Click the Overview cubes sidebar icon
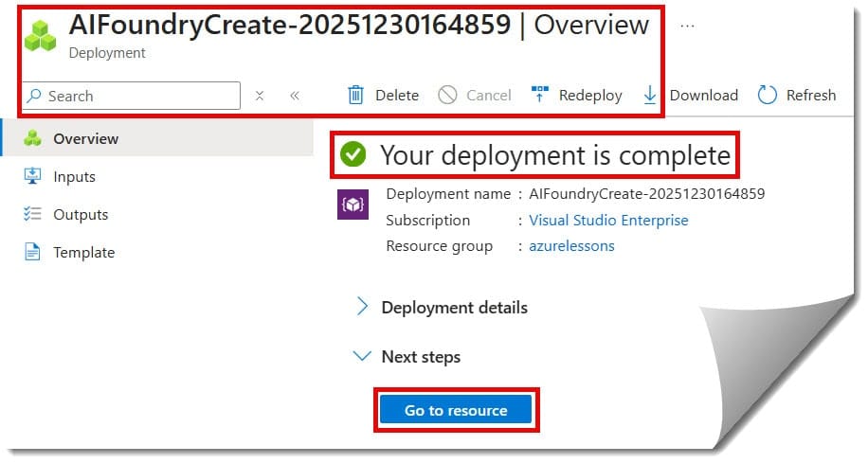Screen dimensions: 868x463 point(32,138)
